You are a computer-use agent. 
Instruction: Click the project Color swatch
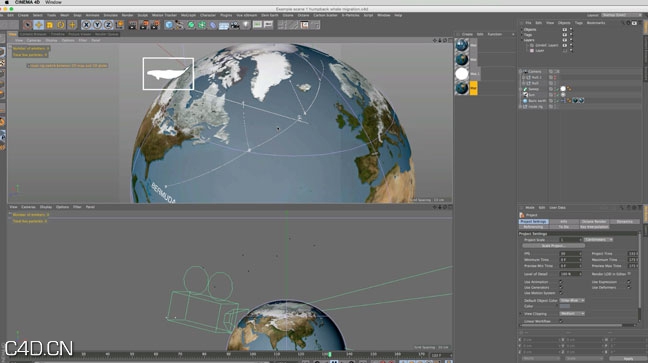pyautogui.click(x=565, y=306)
